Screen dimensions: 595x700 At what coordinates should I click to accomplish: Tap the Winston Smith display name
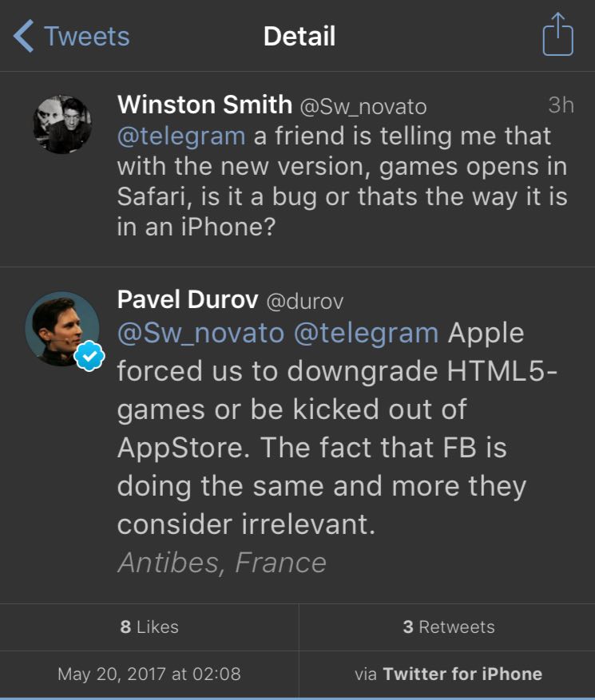pyautogui.click(x=204, y=105)
